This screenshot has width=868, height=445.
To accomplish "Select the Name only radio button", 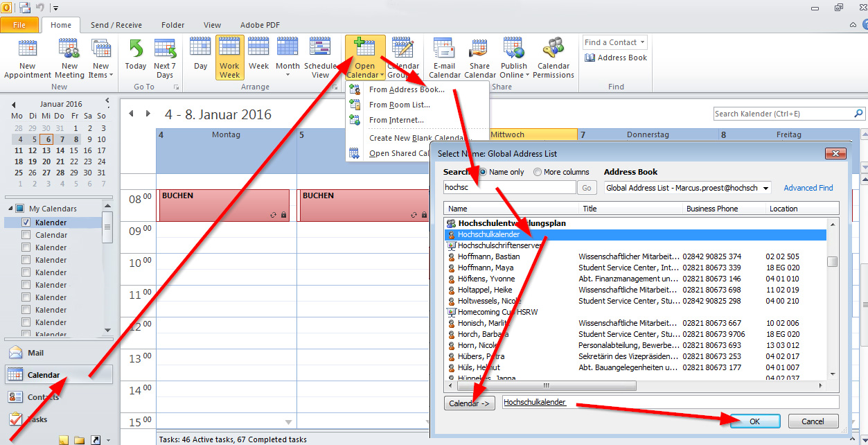I will pyautogui.click(x=484, y=172).
